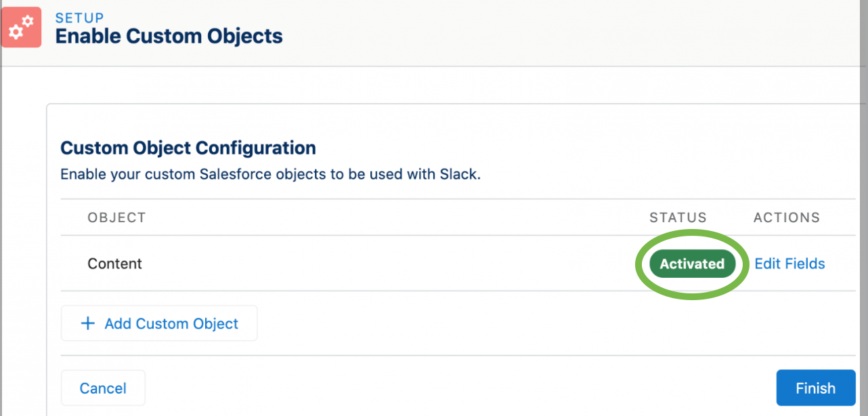Screen dimensions: 868x416
Task: Click the ACTIONS column header
Action: [787, 217]
